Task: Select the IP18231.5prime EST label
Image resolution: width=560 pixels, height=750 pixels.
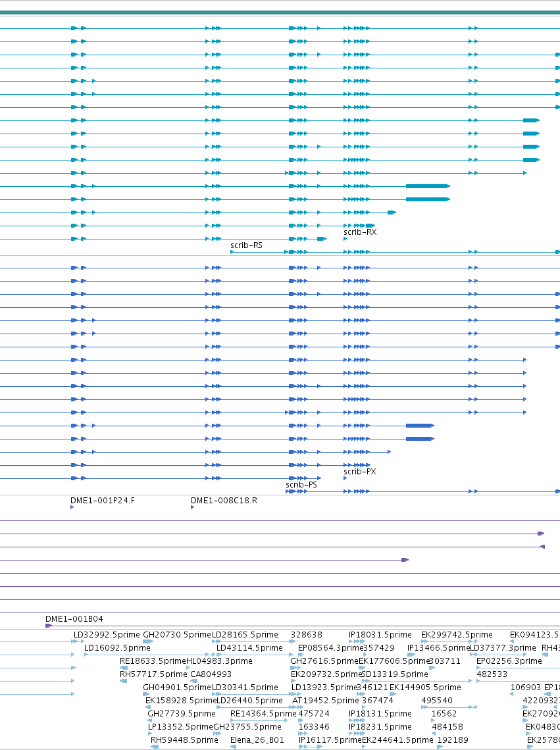Action: click(x=380, y=726)
